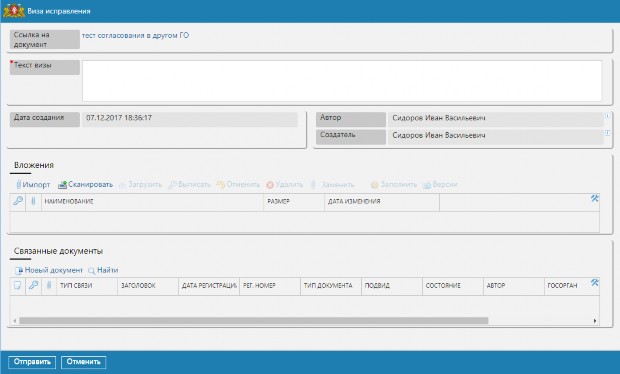Screen dimensions: 620x374
Task: Click the Дата создания value field
Action: pos(189,119)
